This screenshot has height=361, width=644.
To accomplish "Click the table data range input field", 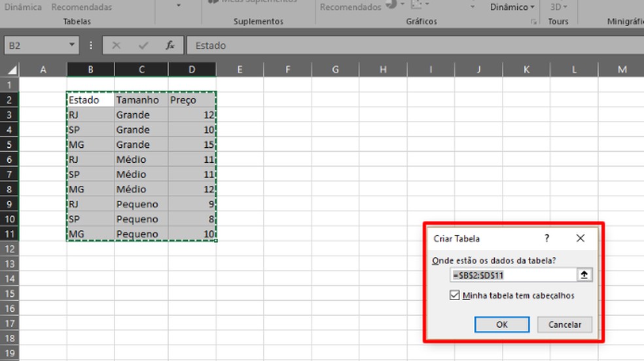I will (513, 275).
